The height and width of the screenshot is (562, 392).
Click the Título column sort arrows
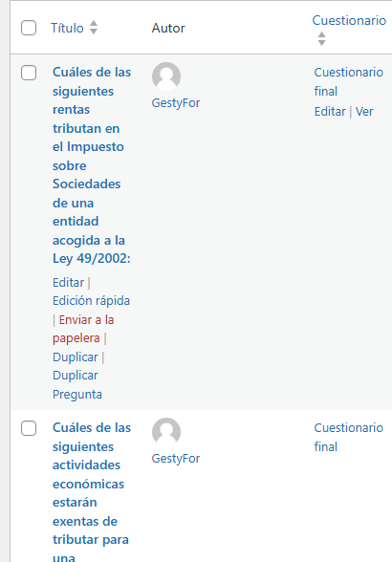coord(94,28)
